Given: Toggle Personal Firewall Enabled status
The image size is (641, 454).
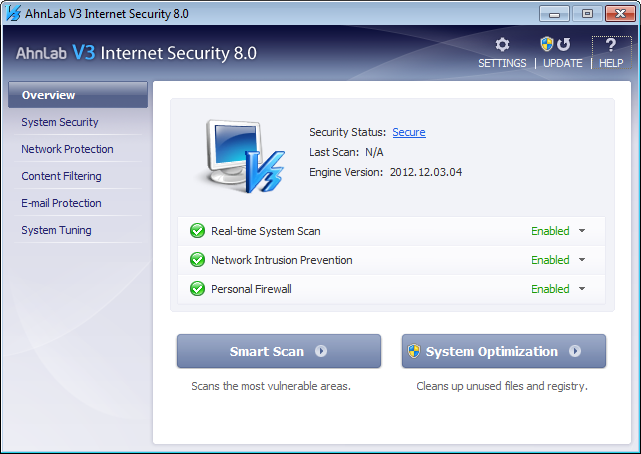Looking at the screenshot, I should point(550,289).
